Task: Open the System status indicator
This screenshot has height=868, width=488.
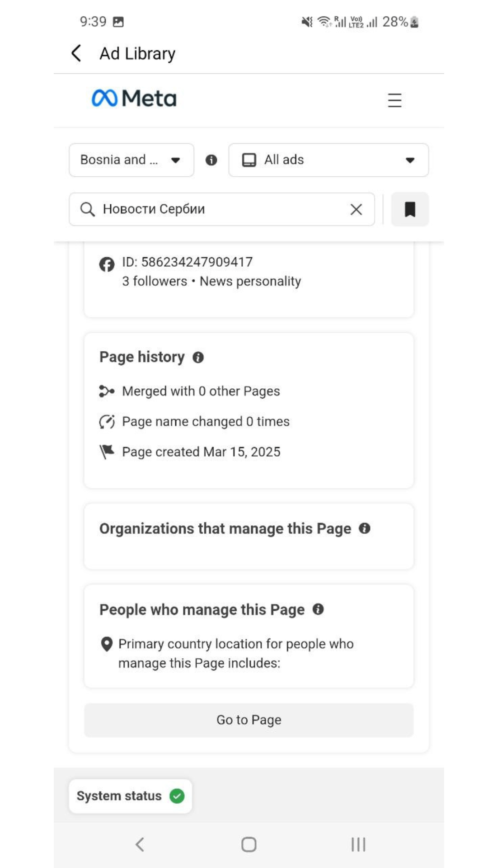Action: click(131, 796)
